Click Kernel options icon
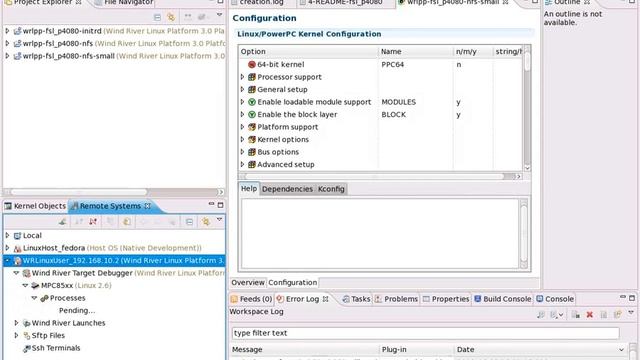Image resolution: width=640 pixels, height=360 pixels. (x=252, y=140)
